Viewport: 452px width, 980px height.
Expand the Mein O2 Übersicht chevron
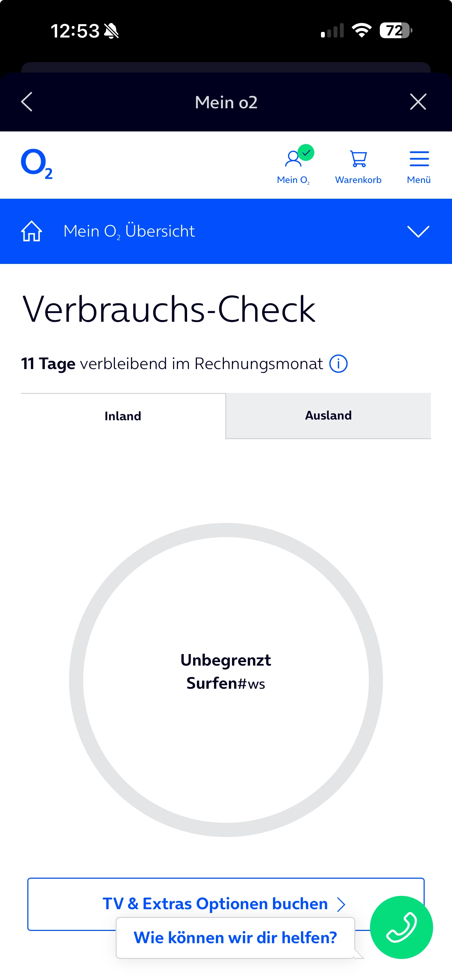coord(418,231)
